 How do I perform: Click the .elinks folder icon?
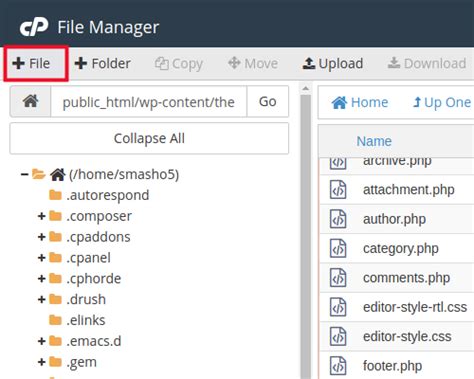tap(55, 320)
